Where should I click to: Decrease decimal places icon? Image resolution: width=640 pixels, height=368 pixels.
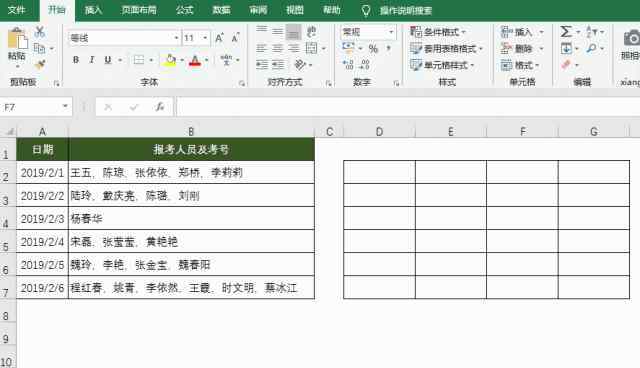(x=364, y=64)
